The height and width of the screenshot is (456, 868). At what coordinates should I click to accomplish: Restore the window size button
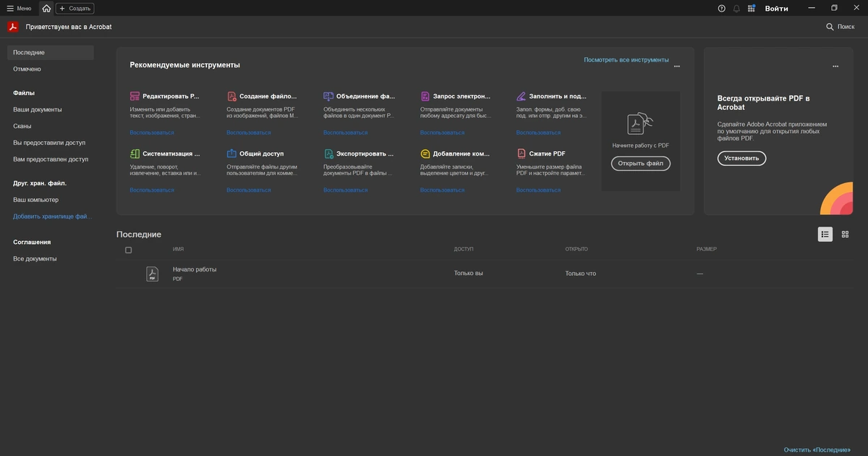point(834,8)
